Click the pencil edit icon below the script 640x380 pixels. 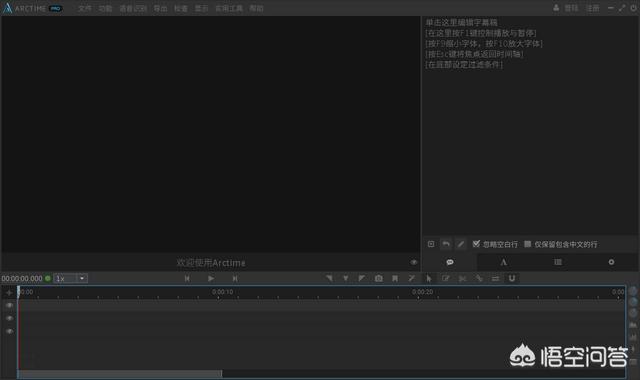pyautogui.click(x=461, y=244)
